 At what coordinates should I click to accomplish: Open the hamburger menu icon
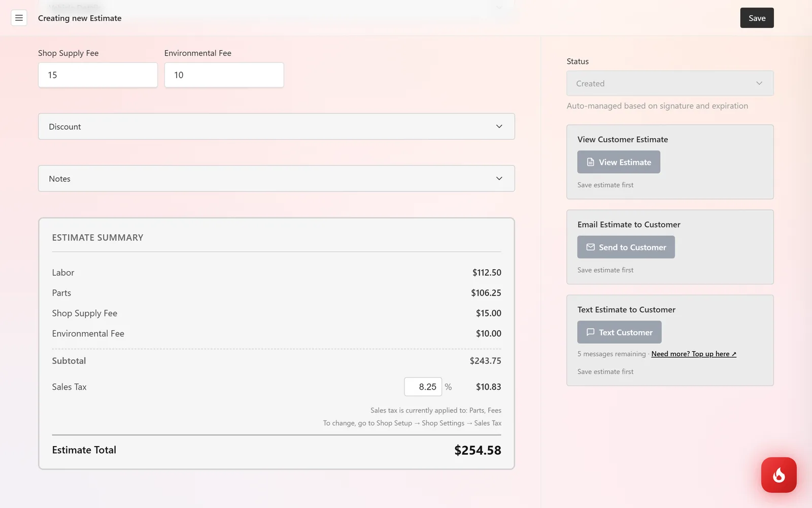pos(19,18)
